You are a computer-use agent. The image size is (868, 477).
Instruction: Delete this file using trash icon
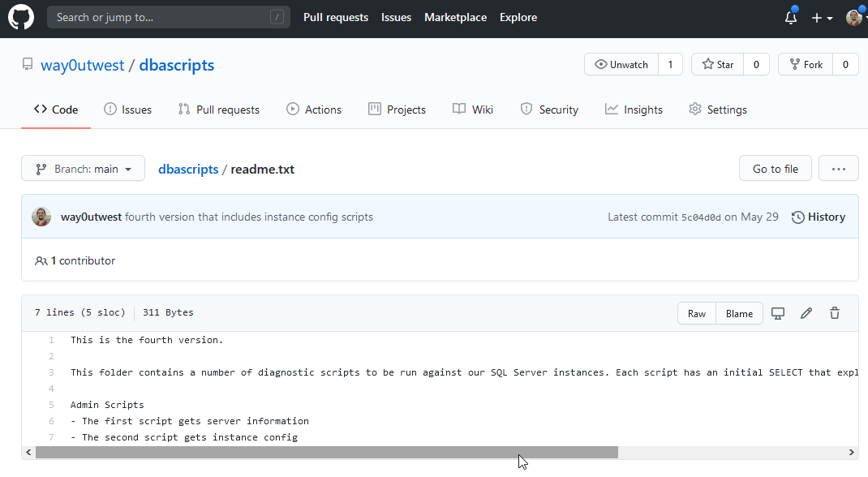tap(834, 313)
